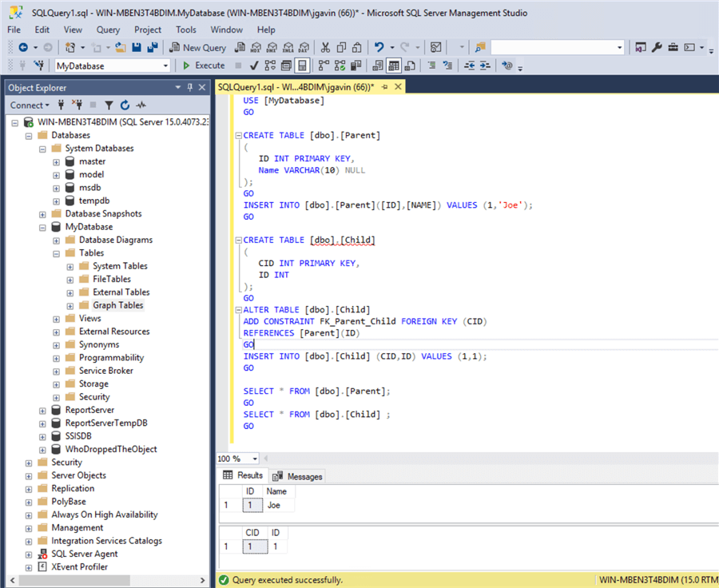Click the Paste icon in toolbar
The image size is (719, 588).
[357, 47]
